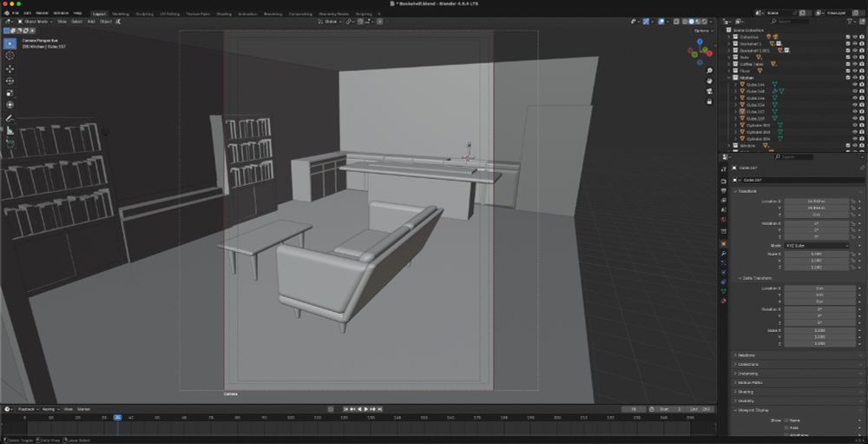This screenshot has width=868, height=444.
Task: Open the Tool properties tab
Action: point(723,169)
